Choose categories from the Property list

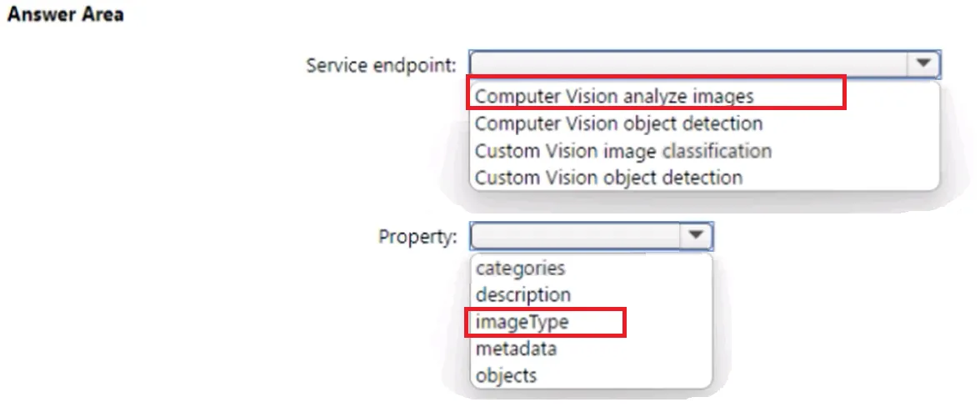pyautogui.click(x=520, y=269)
